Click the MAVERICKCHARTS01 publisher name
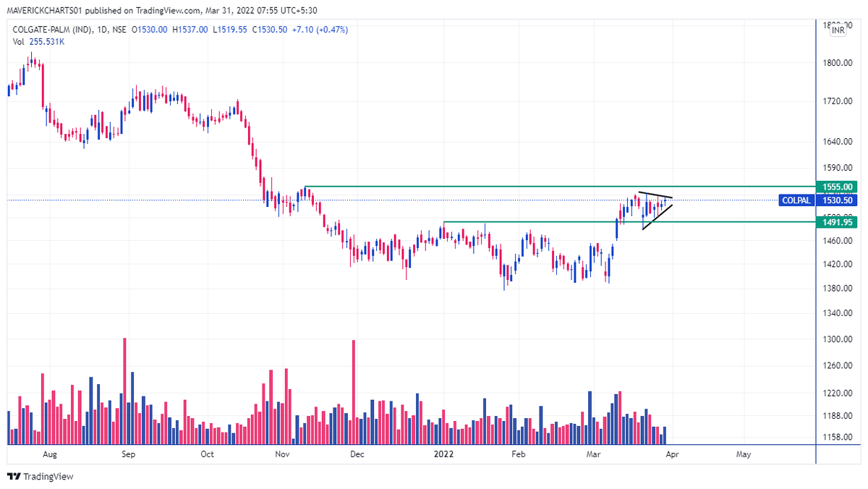868x489 pixels. pos(45,11)
